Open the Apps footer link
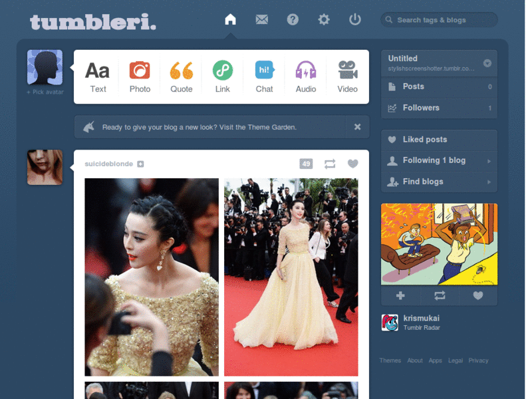Viewport: 532px width, 399px height. coord(435,360)
